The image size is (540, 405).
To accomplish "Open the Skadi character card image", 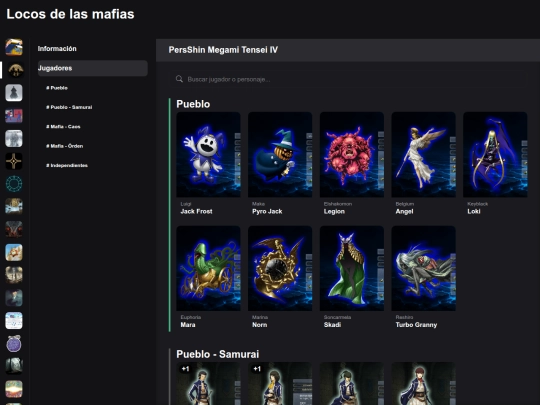I will coord(352,268).
